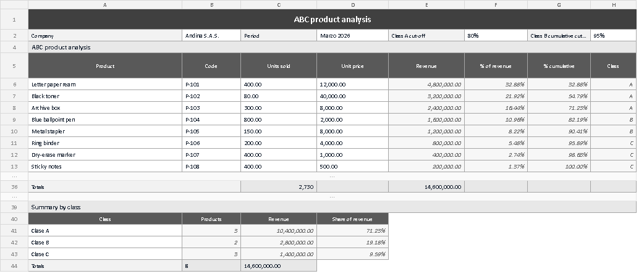Select the 12,000.00 unit price cell
The height and width of the screenshot is (279, 644).
[353, 85]
